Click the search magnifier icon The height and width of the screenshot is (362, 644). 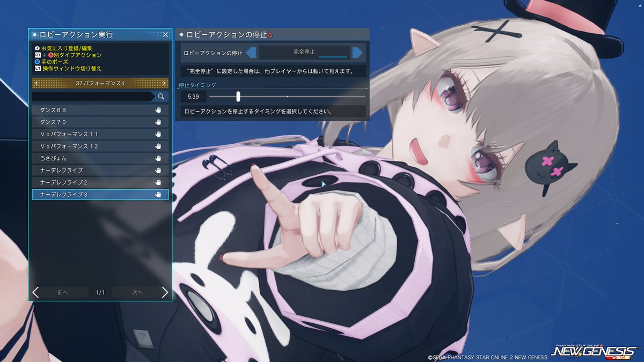click(x=161, y=97)
